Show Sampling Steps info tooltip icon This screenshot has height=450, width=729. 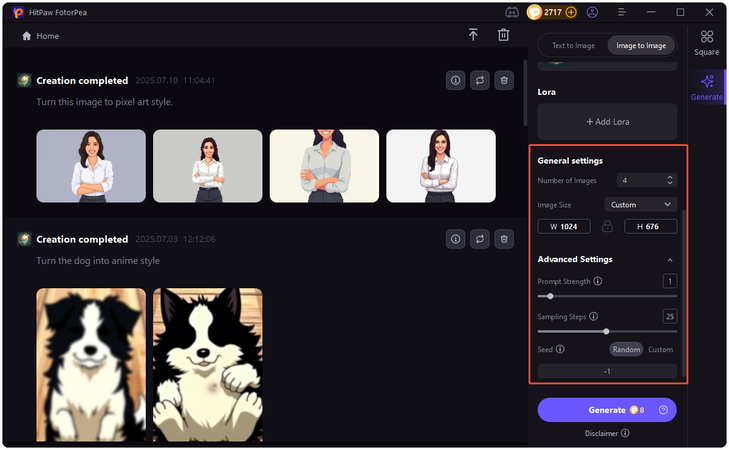[594, 316]
